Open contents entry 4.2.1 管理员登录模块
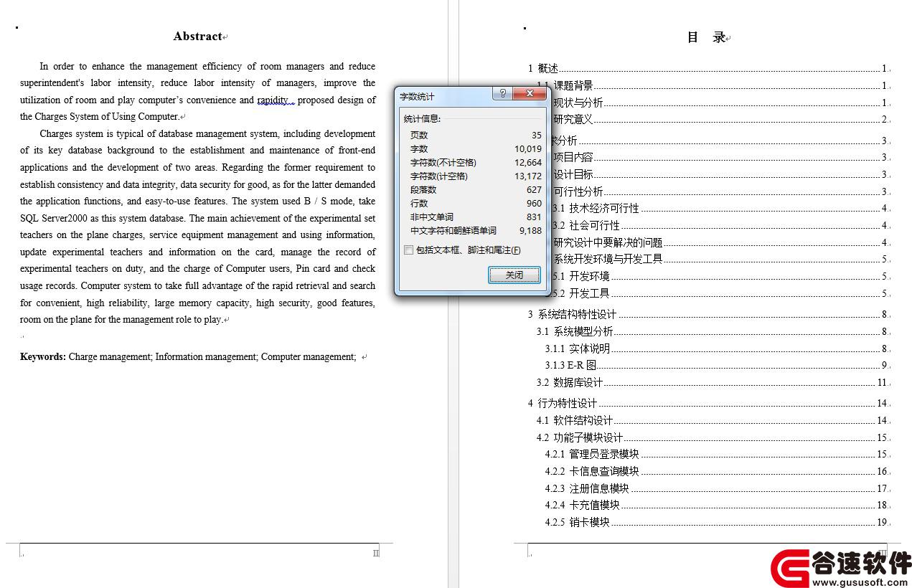This screenshot has width=912, height=588. pos(716,454)
